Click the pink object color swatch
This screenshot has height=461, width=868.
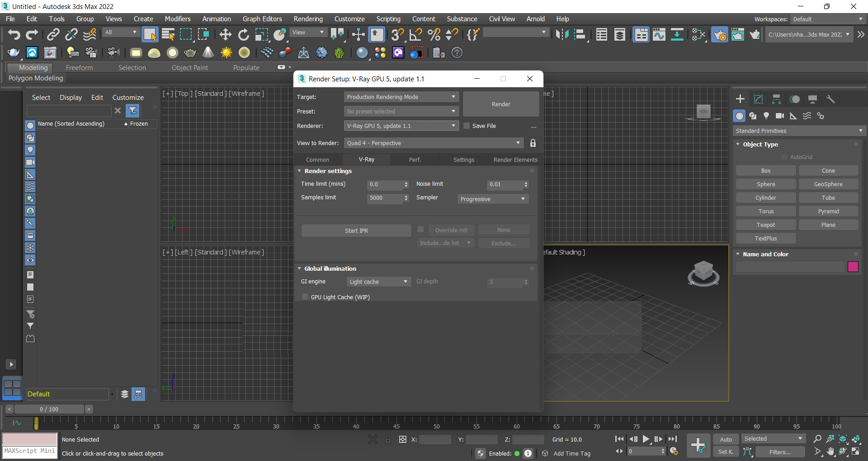[853, 267]
